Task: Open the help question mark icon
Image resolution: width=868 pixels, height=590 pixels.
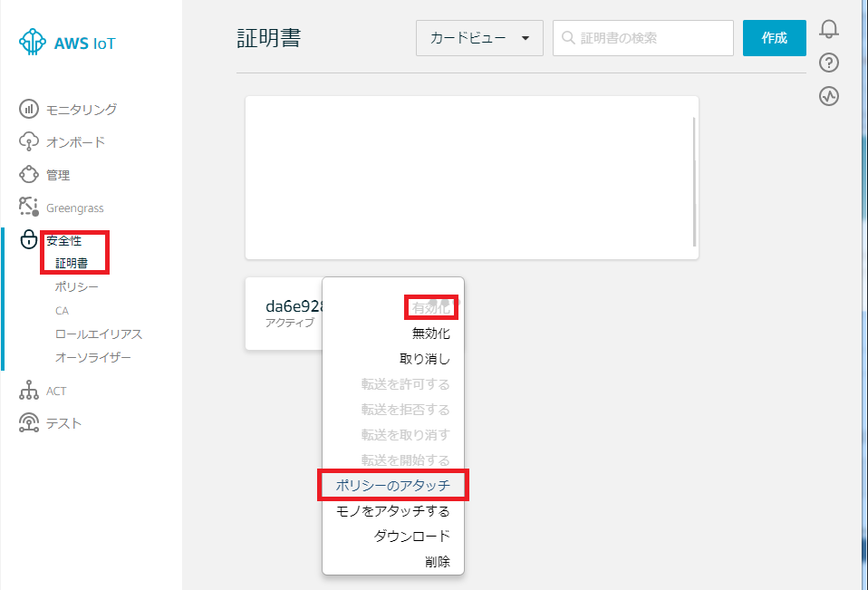Action: coord(828,63)
